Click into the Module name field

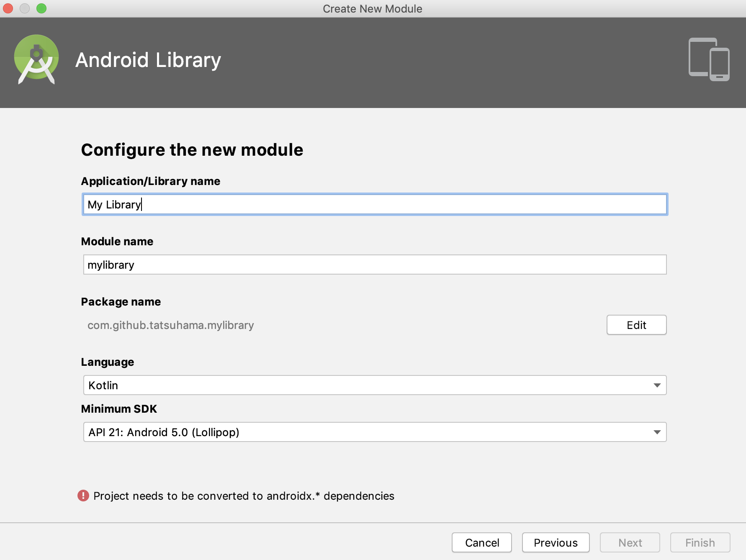coord(375,265)
